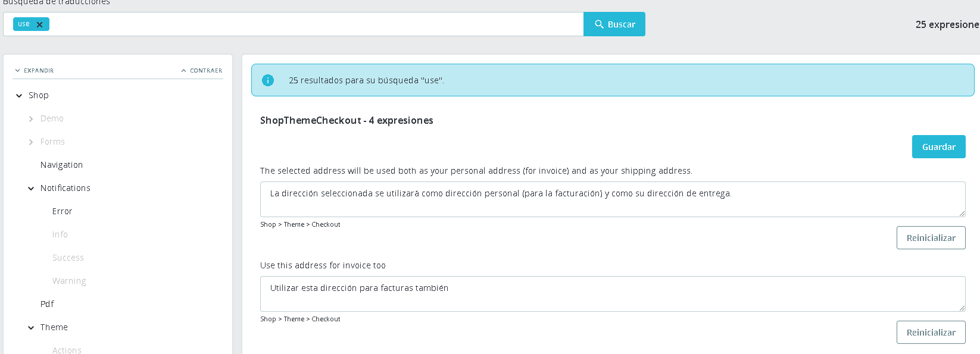Remove the 'use' search tag
980x354 pixels.
40,24
